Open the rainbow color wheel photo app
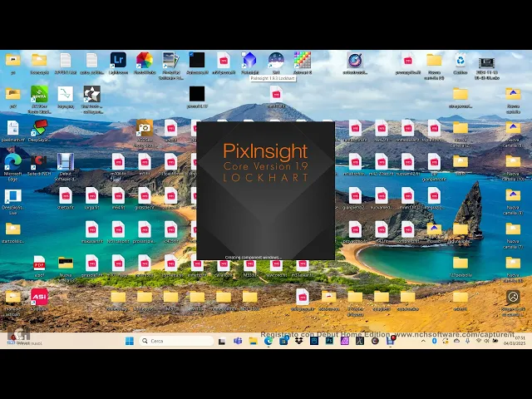This screenshot has width=532, height=399. click(145, 61)
